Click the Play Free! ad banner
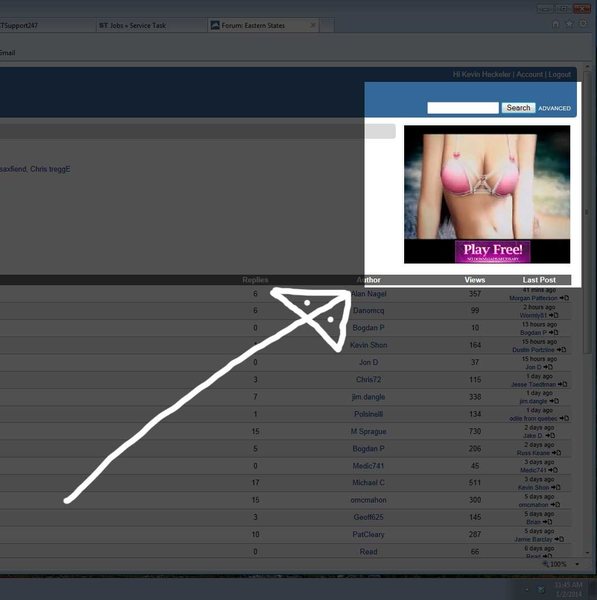597x600 pixels. (x=487, y=194)
